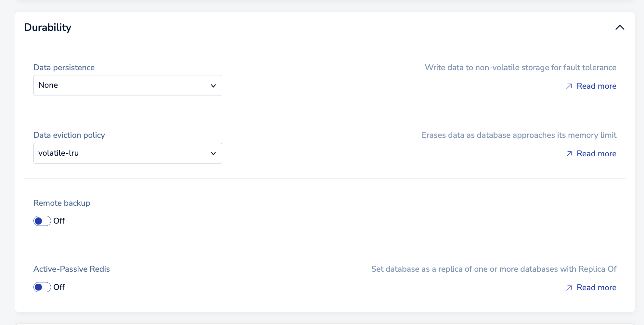Enable the Active-Passive Redis toggle
The height and width of the screenshot is (325, 644).
[42, 287]
